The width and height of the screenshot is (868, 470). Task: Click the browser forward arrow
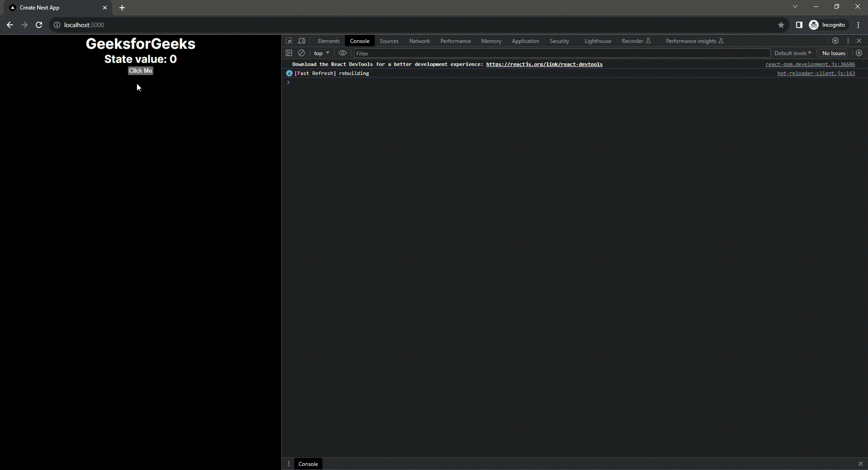coord(24,25)
